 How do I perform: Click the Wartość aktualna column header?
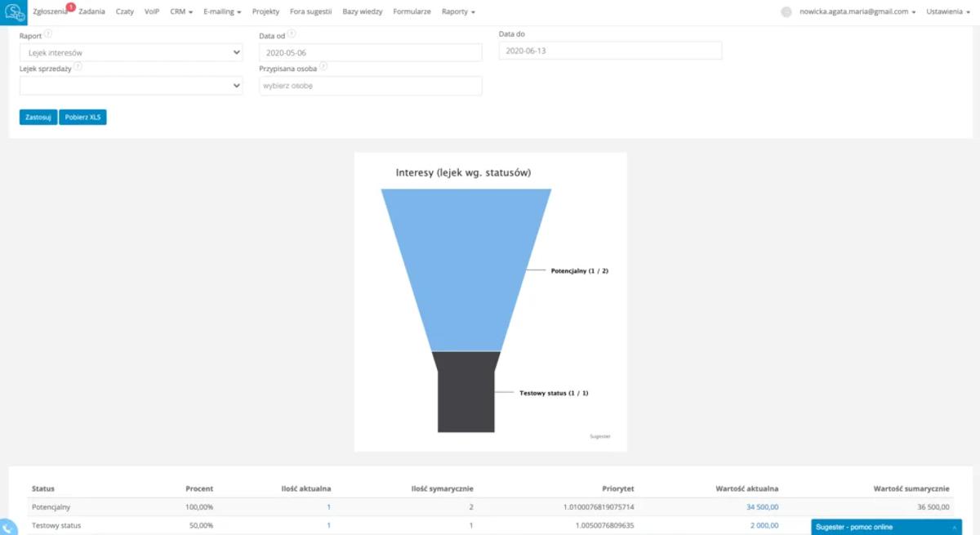pyautogui.click(x=747, y=488)
